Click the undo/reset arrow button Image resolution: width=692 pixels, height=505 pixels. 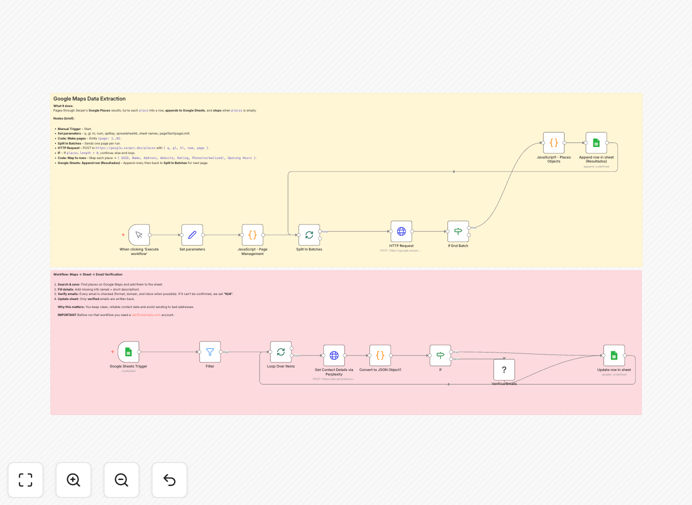point(169,480)
